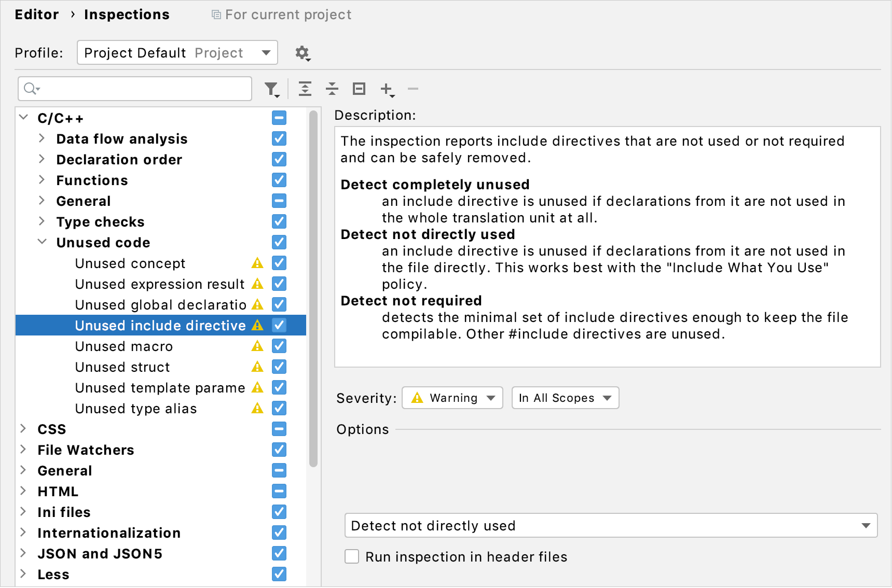
Task: Select the Unused macro inspection
Action: (123, 346)
